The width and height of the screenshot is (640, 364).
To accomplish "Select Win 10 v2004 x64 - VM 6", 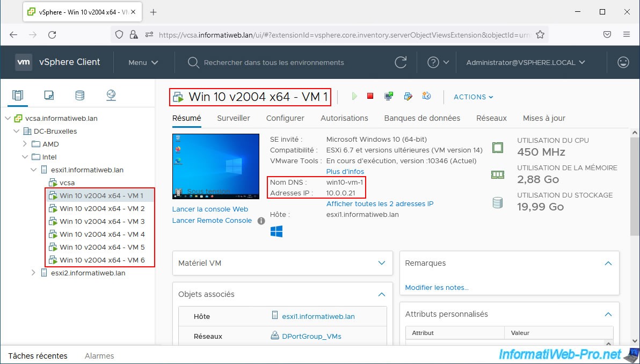I will [102, 260].
